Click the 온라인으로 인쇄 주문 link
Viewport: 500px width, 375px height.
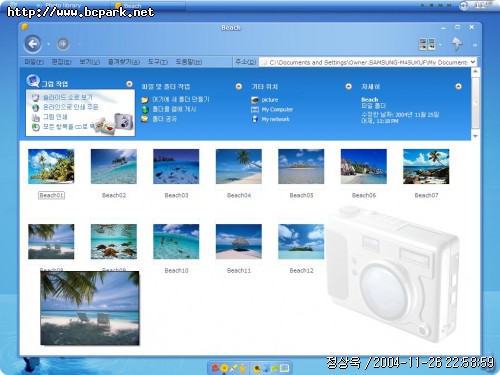point(71,107)
